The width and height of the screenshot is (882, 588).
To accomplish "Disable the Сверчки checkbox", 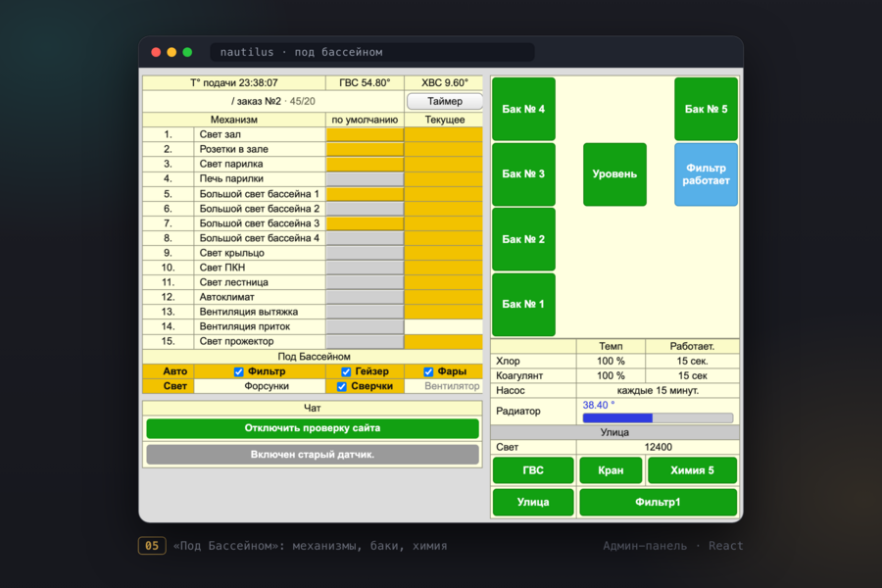I will pyautogui.click(x=341, y=386).
